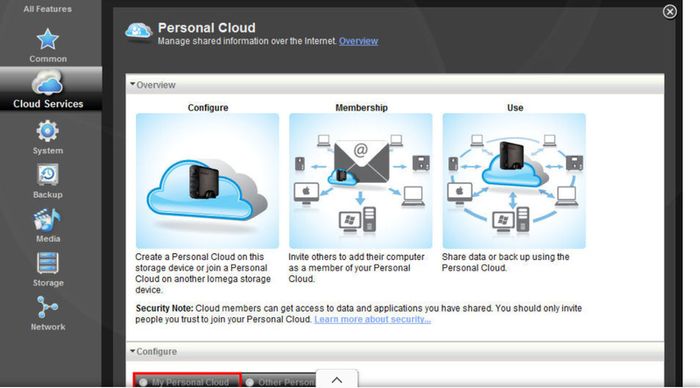Screen dimensions: 700x388
Task: Open the Overview help link in header
Action: 358,41
